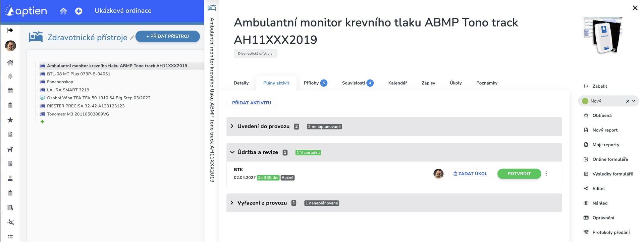Image resolution: width=644 pixels, height=242 pixels.
Task: Open the Nový status dropdown
Action: click(x=634, y=101)
